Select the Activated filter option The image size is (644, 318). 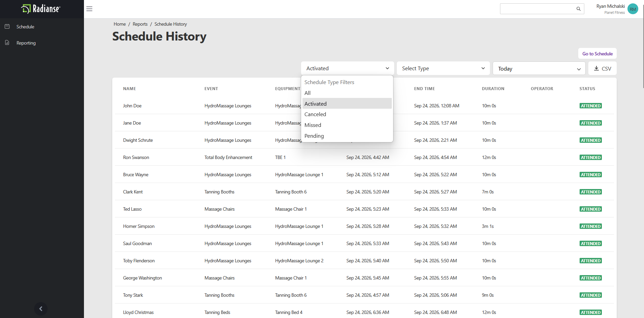tap(347, 104)
